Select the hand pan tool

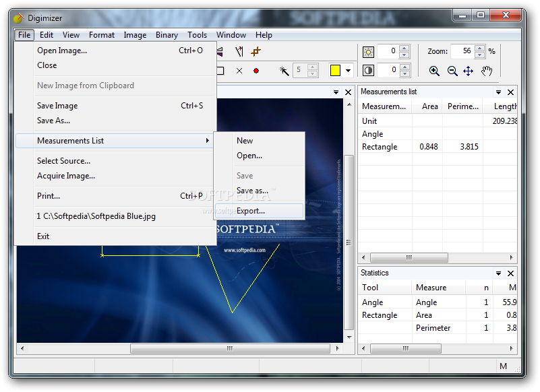(487, 71)
